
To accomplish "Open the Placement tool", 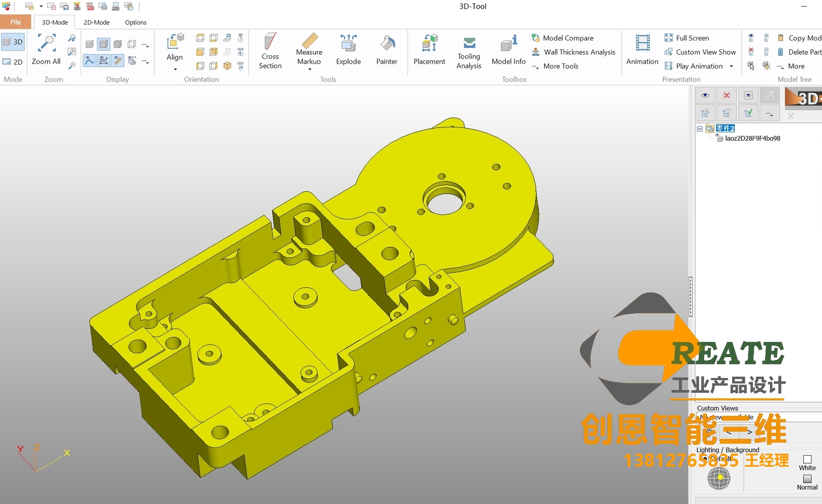I will 429,44.
